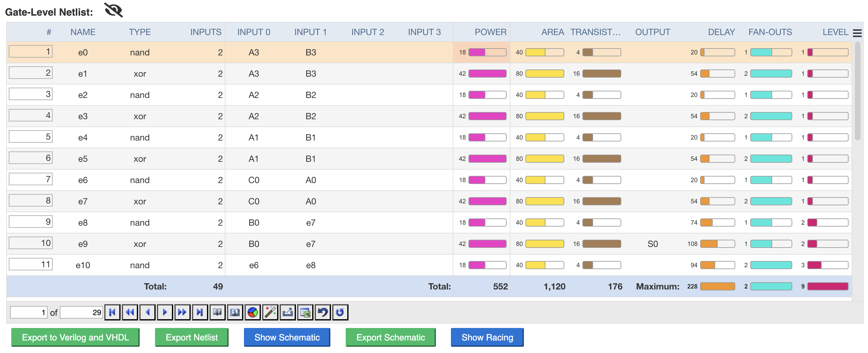The width and height of the screenshot is (868, 353).
Task: Click the blue refresh icon
Action: point(340,312)
